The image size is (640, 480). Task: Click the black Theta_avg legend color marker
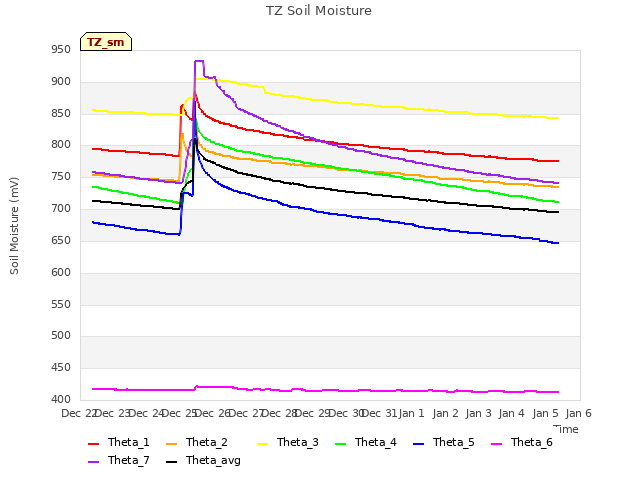point(171,462)
